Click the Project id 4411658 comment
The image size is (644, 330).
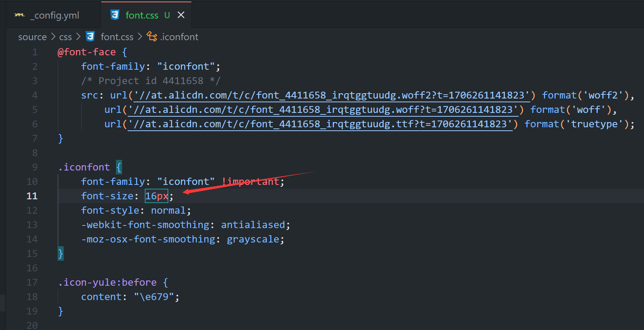[x=151, y=81]
